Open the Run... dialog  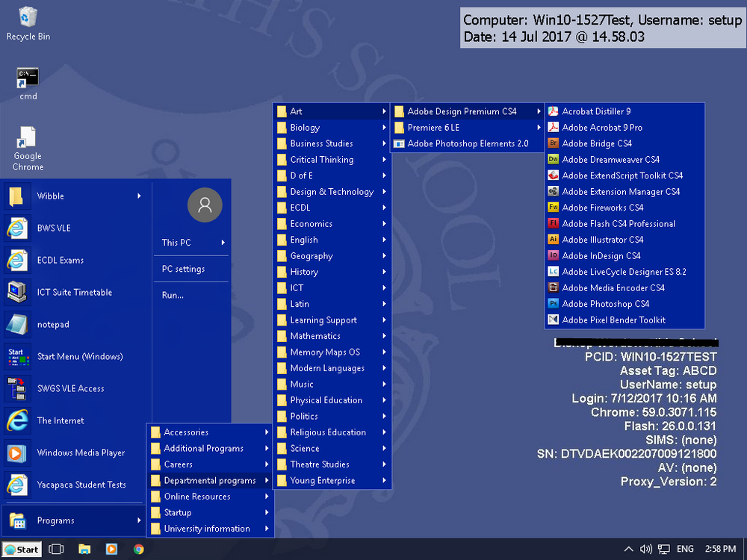click(x=173, y=295)
